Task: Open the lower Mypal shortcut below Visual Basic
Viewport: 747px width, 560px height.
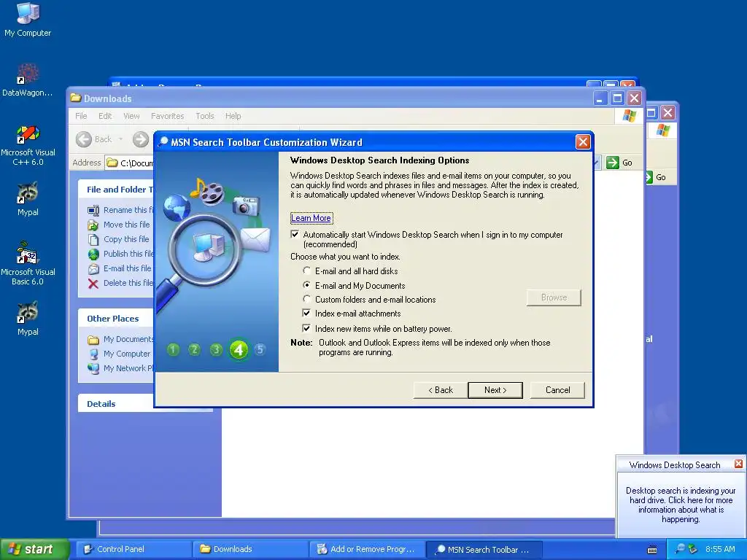Action: tap(28, 318)
